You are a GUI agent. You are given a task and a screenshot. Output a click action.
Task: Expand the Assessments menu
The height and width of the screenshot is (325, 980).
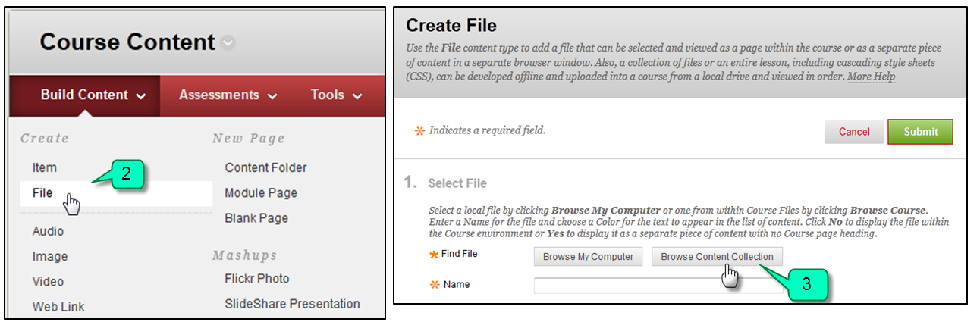pos(228,95)
